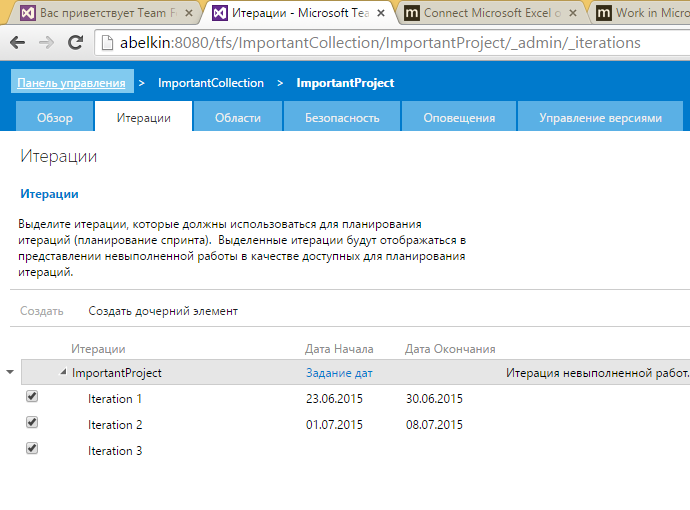690x510 pixels.
Task: Open the ImportantCollection breadcrumb
Action: point(211,83)
